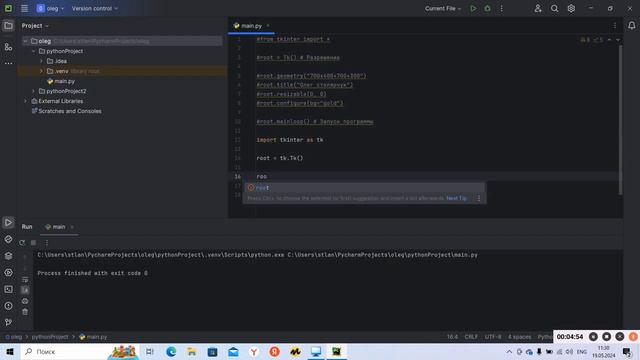Open the Project tool window icon
Viewport: 640px width, 360px height.
click(8, 26)
